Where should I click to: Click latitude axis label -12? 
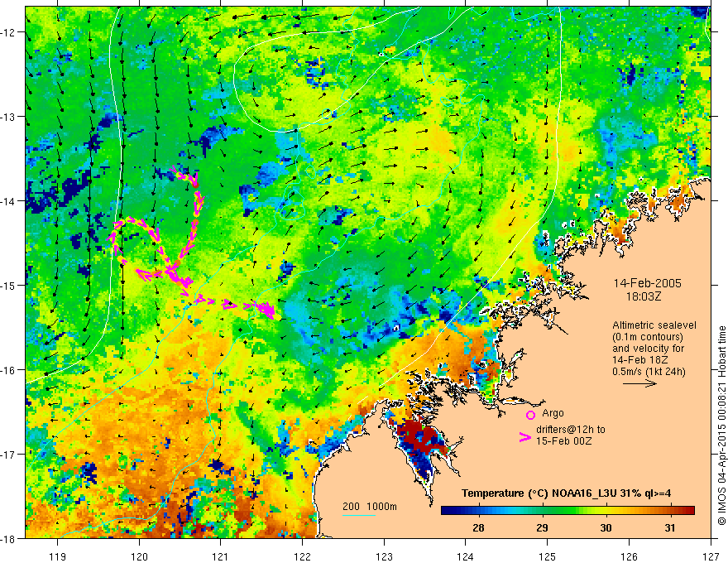9,32
